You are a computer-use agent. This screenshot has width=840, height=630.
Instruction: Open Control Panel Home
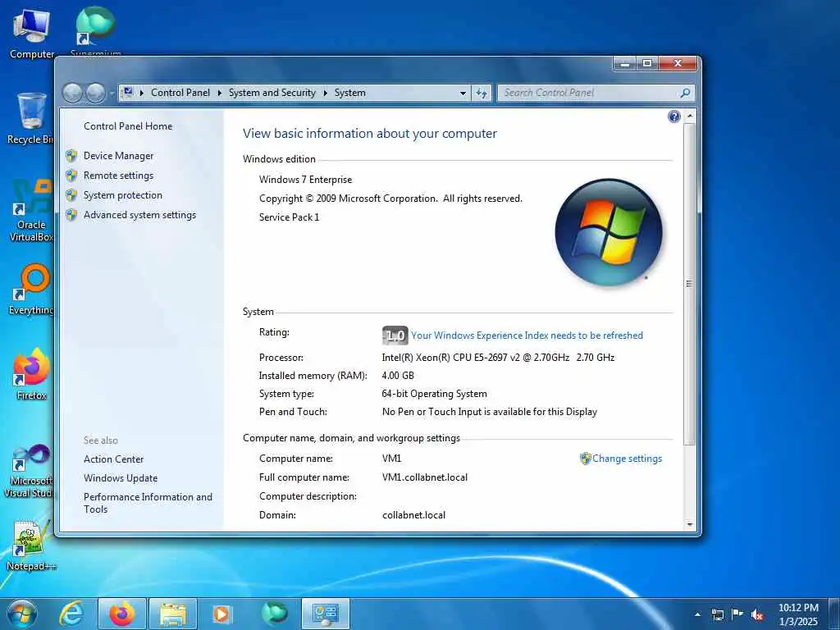coord(128,126)
